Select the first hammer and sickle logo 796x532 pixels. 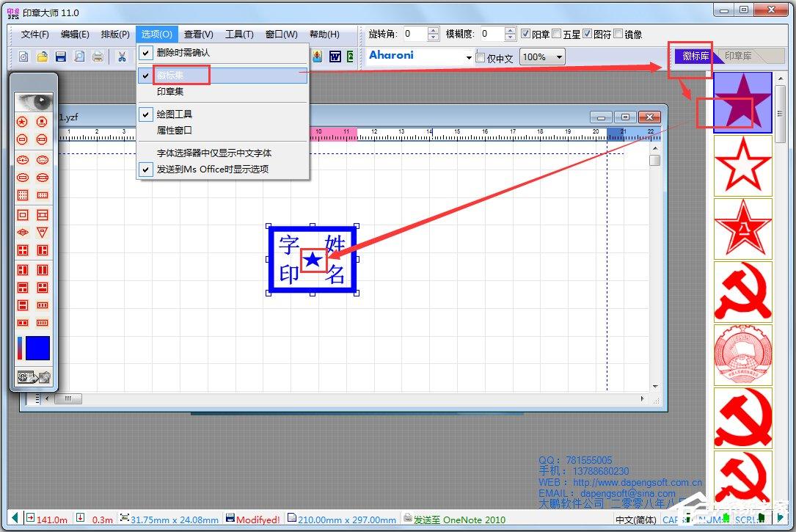[742, 292]
